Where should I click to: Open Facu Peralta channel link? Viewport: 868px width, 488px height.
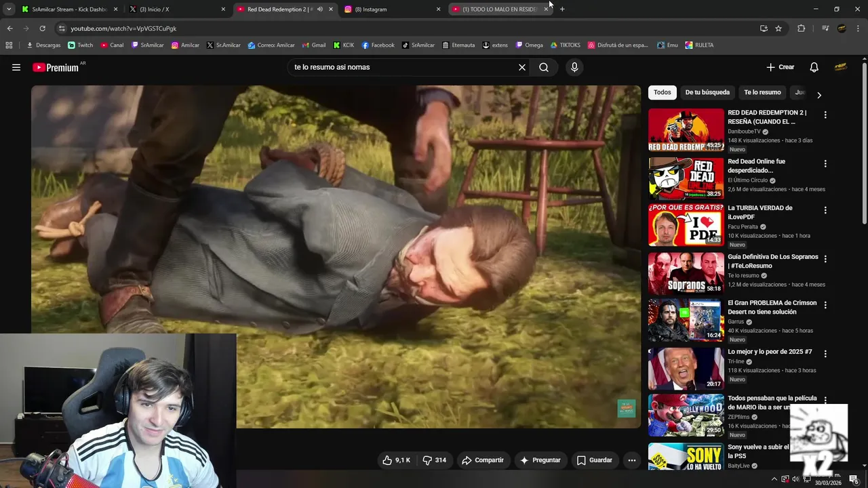(743, 227)
